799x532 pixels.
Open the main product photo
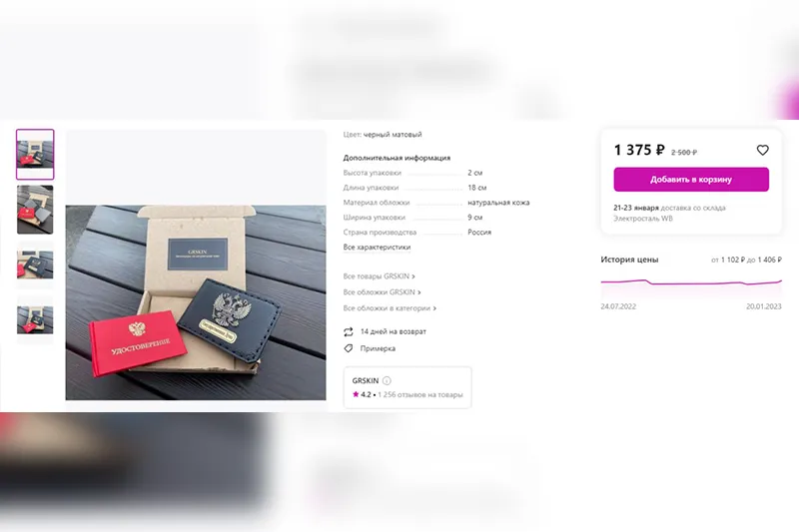(196, 302)
